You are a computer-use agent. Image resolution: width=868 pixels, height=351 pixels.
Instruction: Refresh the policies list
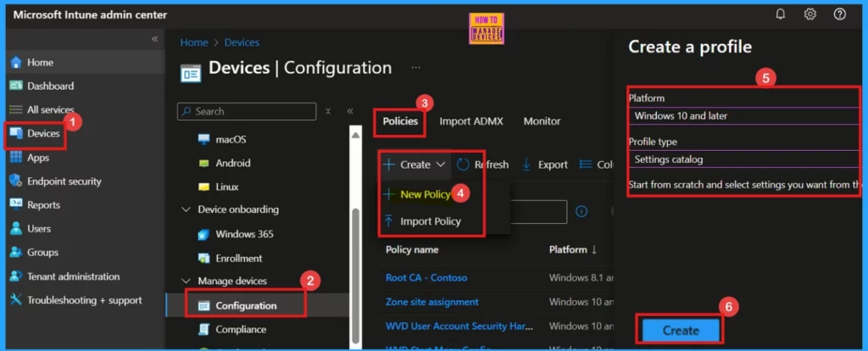(x=482, y=164)
